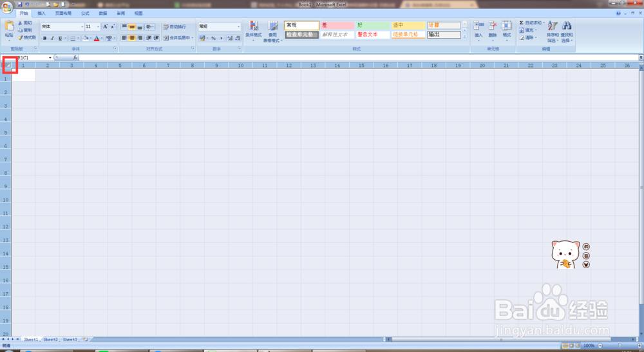Copy selection with 复制
Image resolution: width=644 pixels, height=352 pixels.
(x=25, y=30)
